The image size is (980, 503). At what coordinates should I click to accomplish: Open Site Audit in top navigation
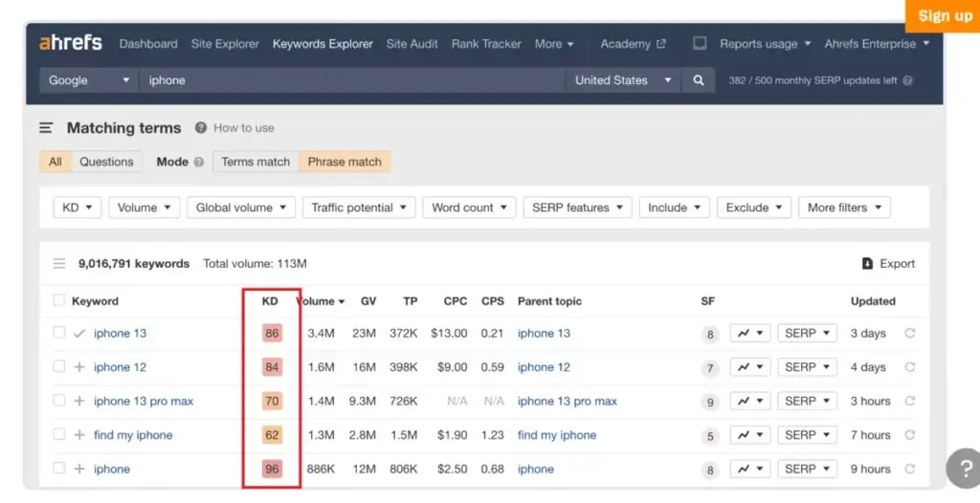coord(412,44)
